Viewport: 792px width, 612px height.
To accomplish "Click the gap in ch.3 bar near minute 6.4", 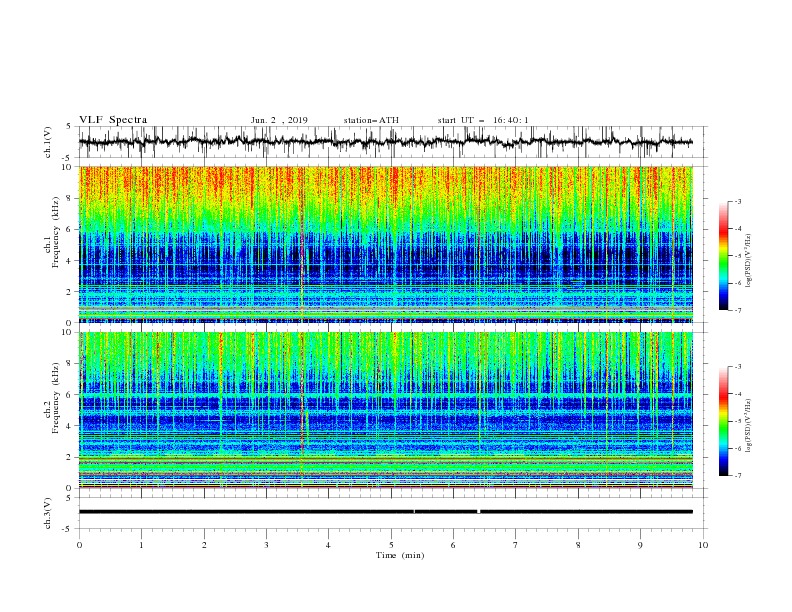I will [x=478, y=512].
